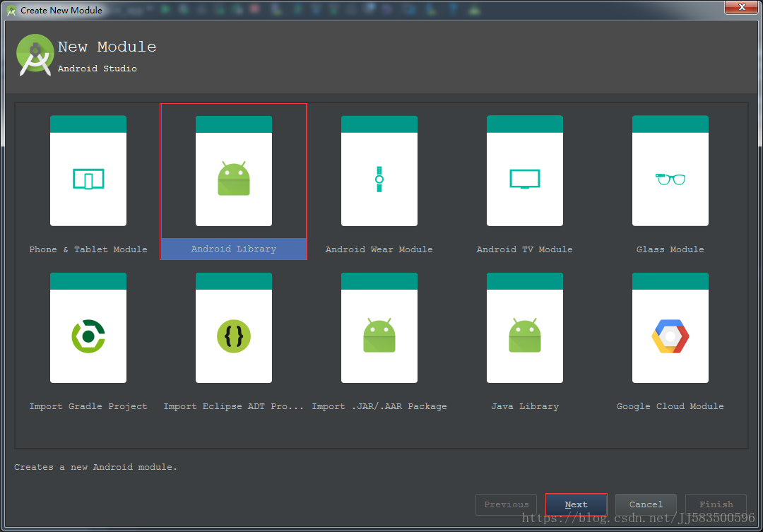
Task: Click the 'Import Eclipse ADT Pro...' label
Action: point(234,406)
